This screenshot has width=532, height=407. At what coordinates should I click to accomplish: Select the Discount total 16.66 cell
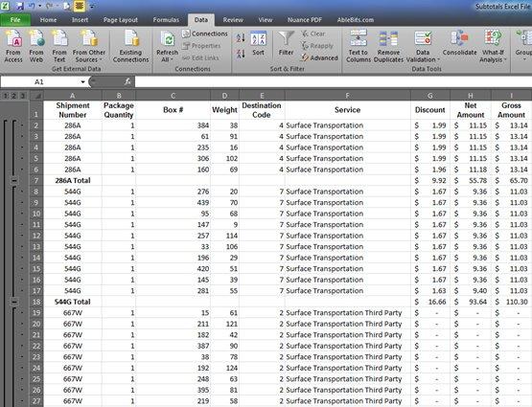pyautogui.click(x=430, y=302)
